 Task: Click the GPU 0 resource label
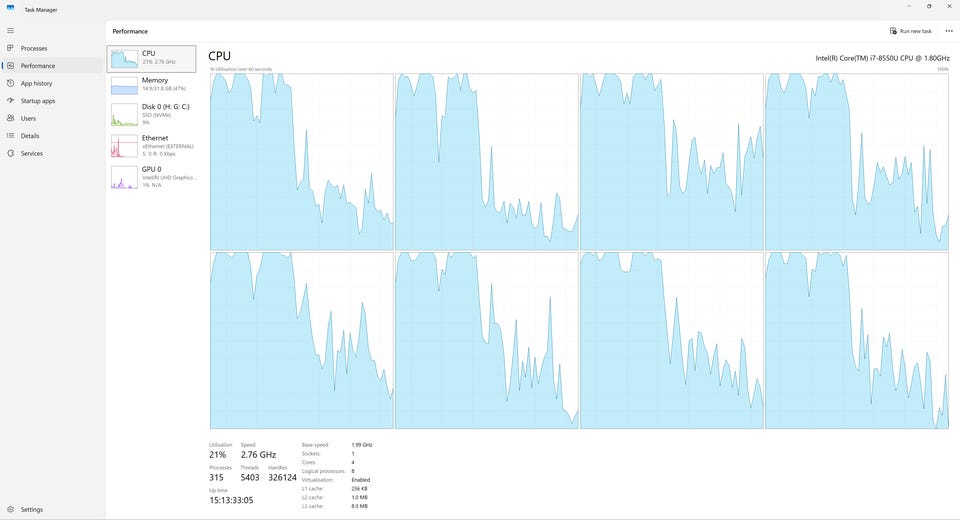151,169
